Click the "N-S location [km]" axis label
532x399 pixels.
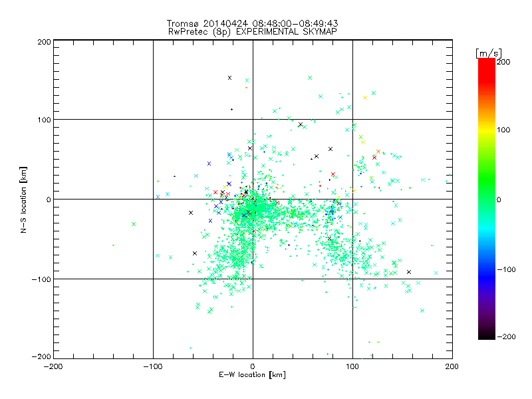point(23,200)
